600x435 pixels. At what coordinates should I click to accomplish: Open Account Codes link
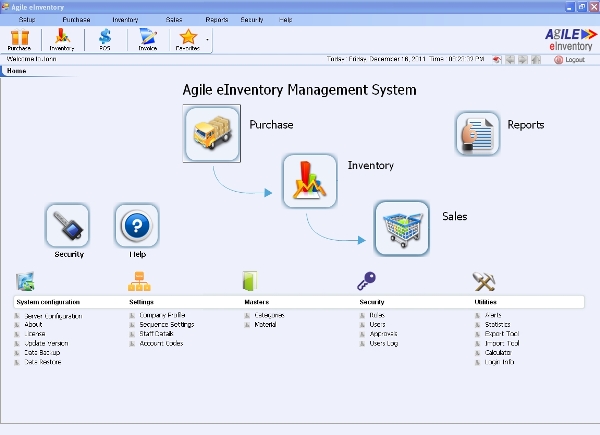coord(161,343)
